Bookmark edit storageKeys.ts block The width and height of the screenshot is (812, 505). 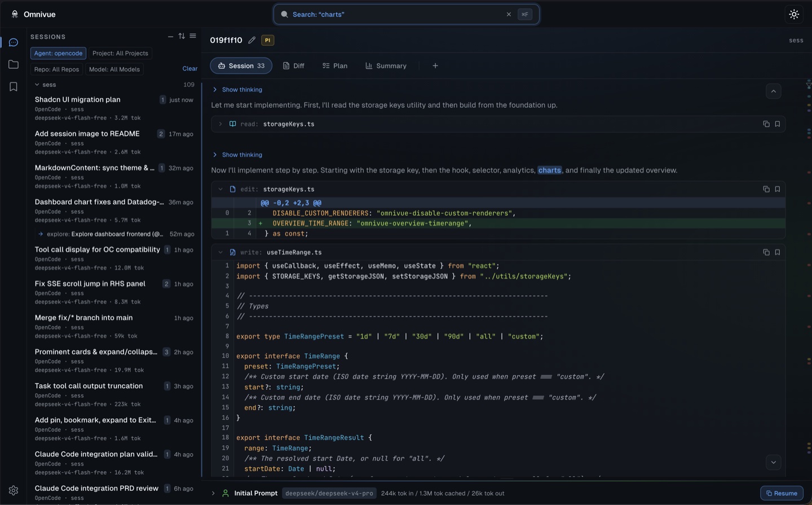pos(778,189)
